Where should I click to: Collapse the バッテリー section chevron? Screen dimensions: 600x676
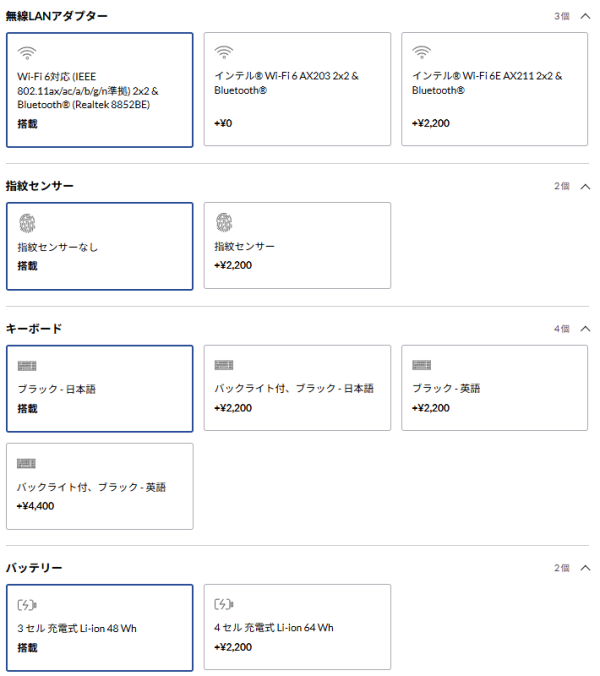[585, 567]
